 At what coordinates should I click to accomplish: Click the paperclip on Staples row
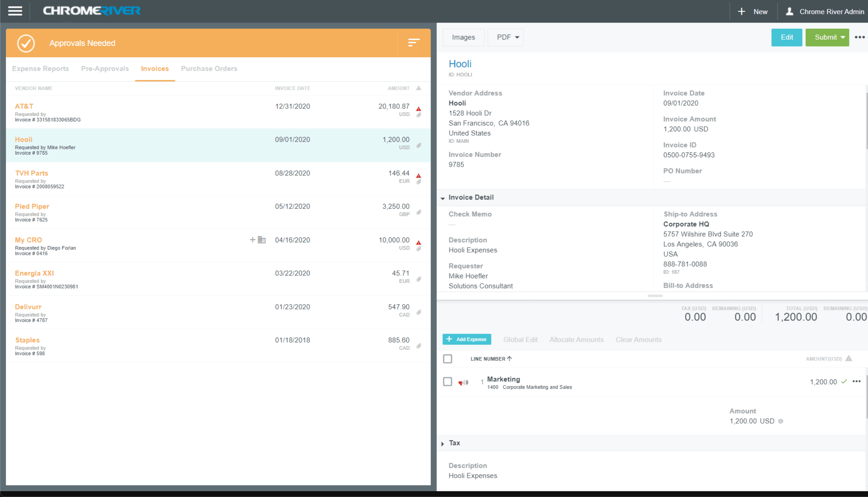[x=419, y=346]
